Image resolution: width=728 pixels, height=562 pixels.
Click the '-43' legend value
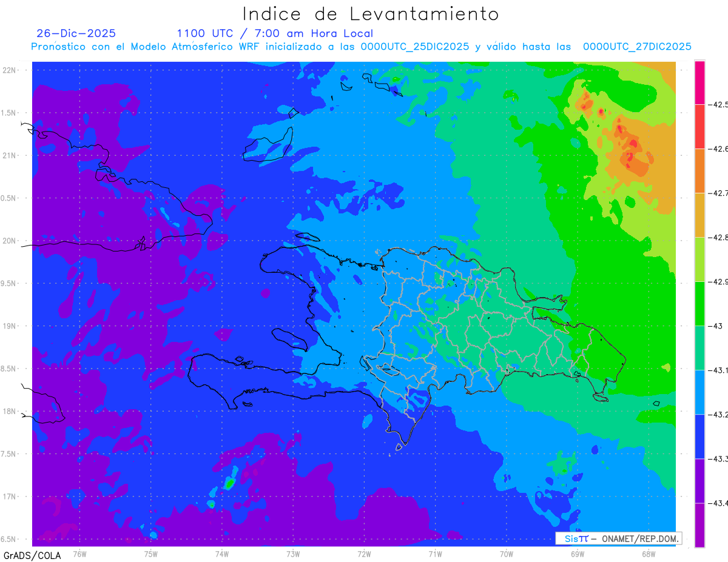click(x=716, y=326)
